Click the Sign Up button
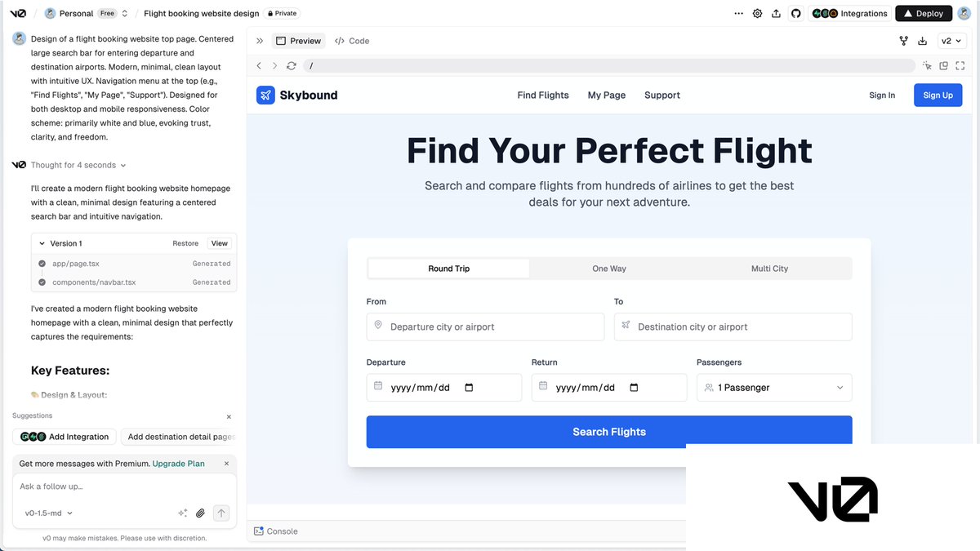Screen dimensions: 980x551 pyautogui.click(x=938, y=96)
